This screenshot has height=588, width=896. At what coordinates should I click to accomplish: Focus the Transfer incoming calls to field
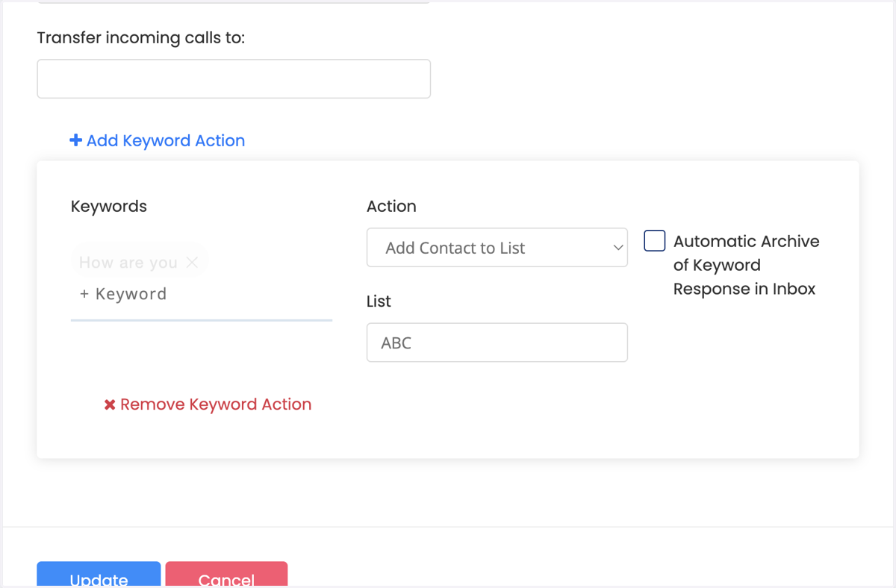click(x=234, y=79)
